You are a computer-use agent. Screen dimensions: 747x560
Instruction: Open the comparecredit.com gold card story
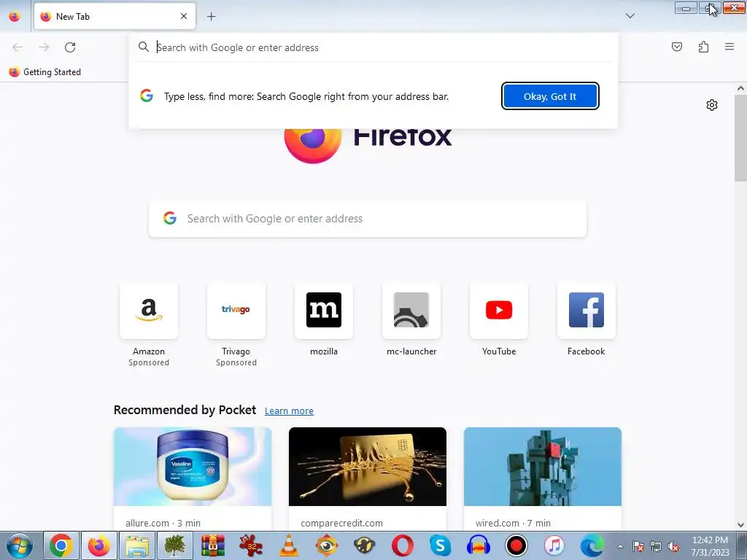368,478
